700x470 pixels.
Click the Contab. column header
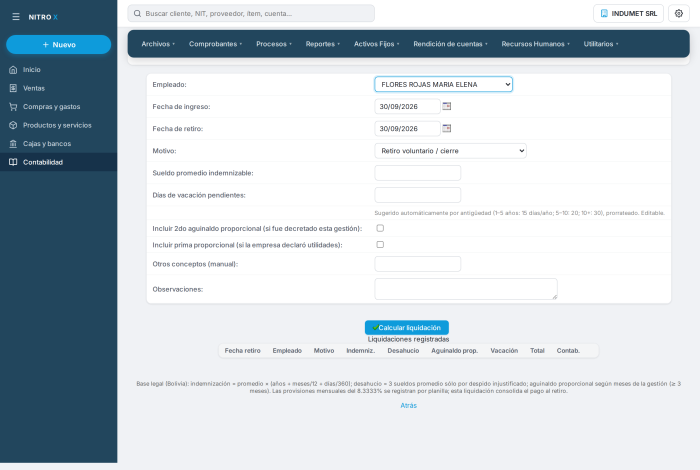[568, 351]
